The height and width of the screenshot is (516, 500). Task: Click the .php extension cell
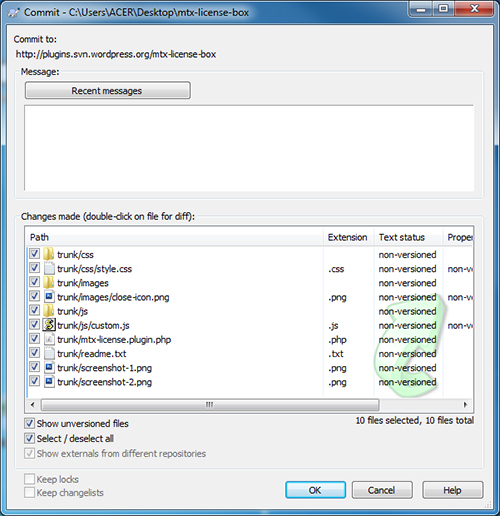tap(337, 340)
